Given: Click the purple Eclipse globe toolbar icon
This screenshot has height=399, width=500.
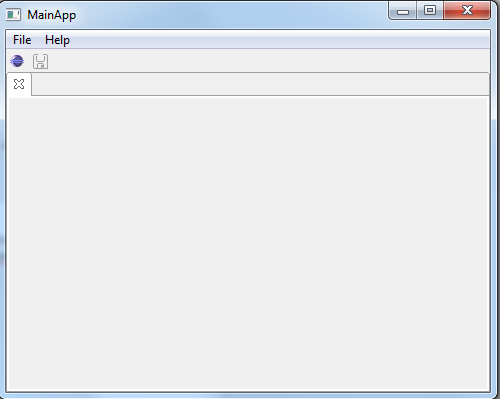Looking at the screenshot, I should pos(17,61).
